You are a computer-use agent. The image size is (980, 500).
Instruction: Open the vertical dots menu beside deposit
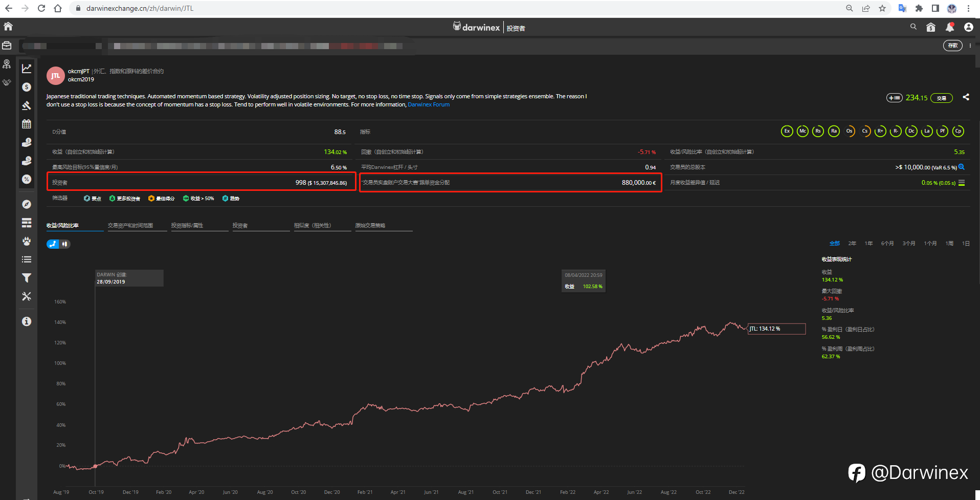point(970,46)
